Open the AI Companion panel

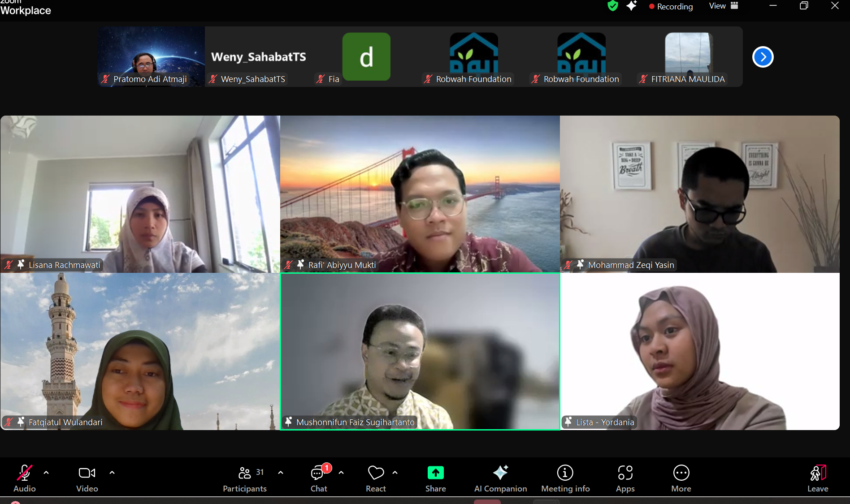click(500, 478)
